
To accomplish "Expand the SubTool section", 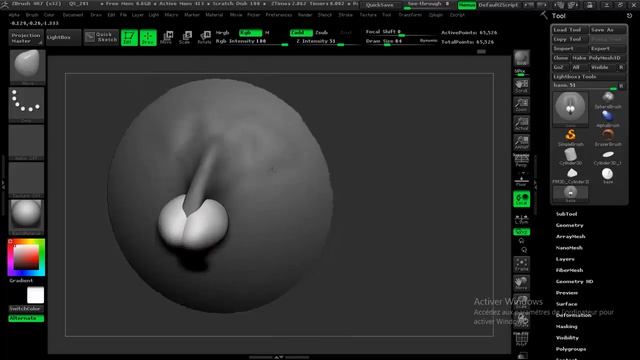I will pyautogui.click(x=566, y=214).
